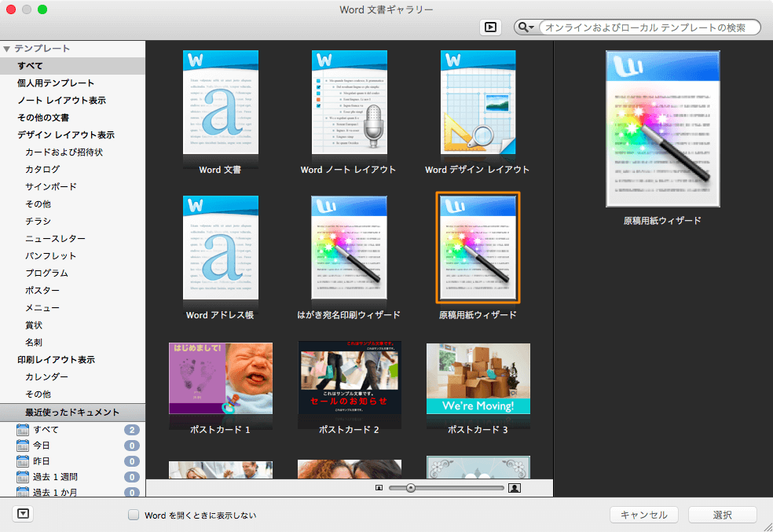Collapse the テンプレート disclosure triangle
This screenshot has height=532, width=773.
[7, 49]
